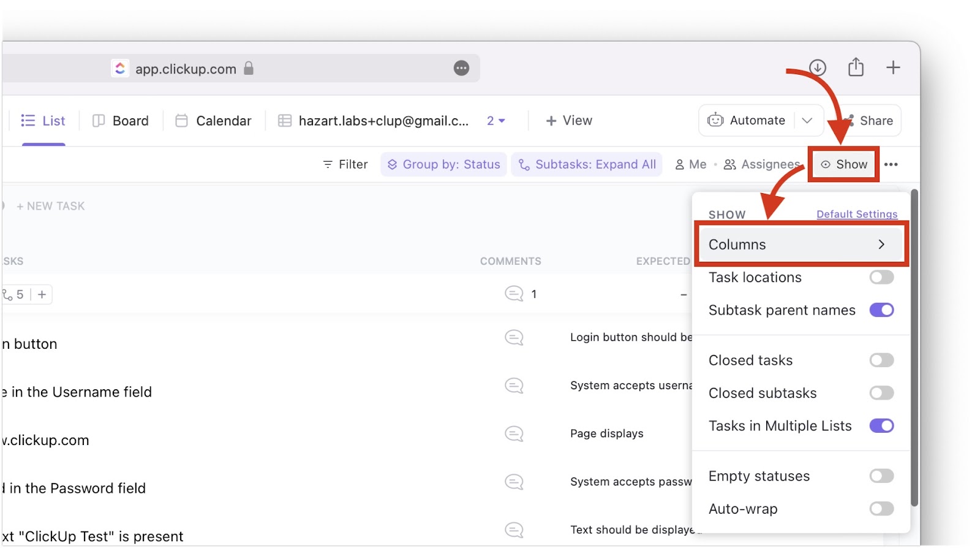Toggle Task locations switch
980x548 pixels.
click(x=881, y=277)
